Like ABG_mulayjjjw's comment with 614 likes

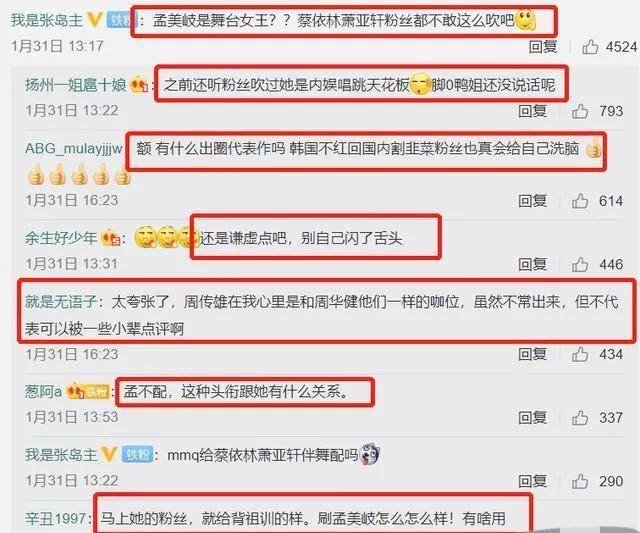[580, 201]
